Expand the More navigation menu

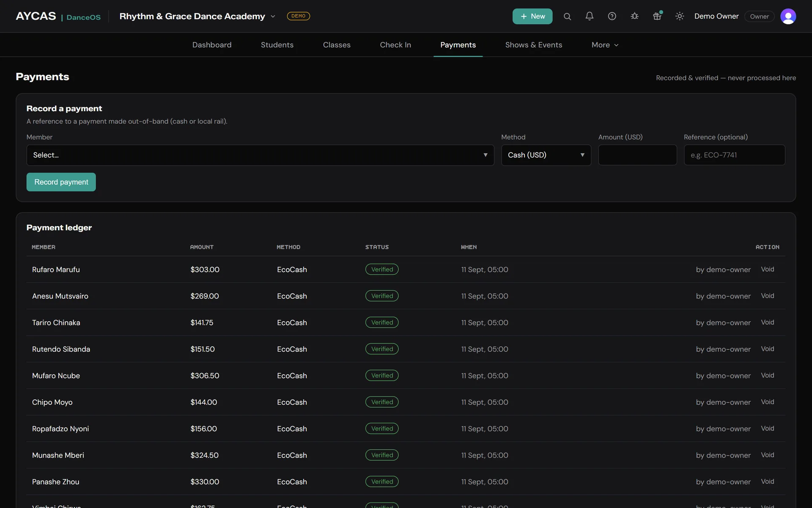tap(605, 45)
